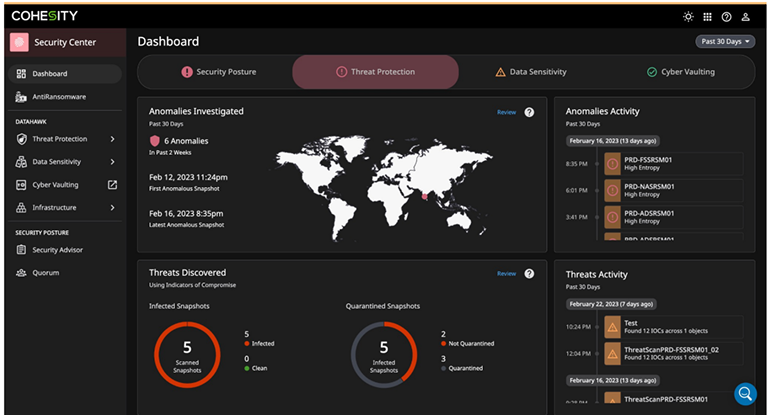Switch to the Data Sensitivity tab
The width and height of the screenshot is (770, 415).
[x=530, y=72]
